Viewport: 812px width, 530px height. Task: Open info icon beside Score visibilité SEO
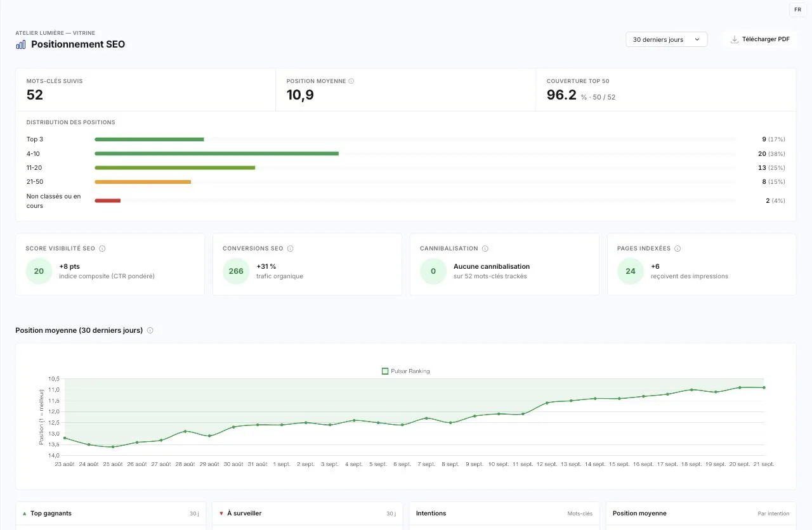coord(102,249)
